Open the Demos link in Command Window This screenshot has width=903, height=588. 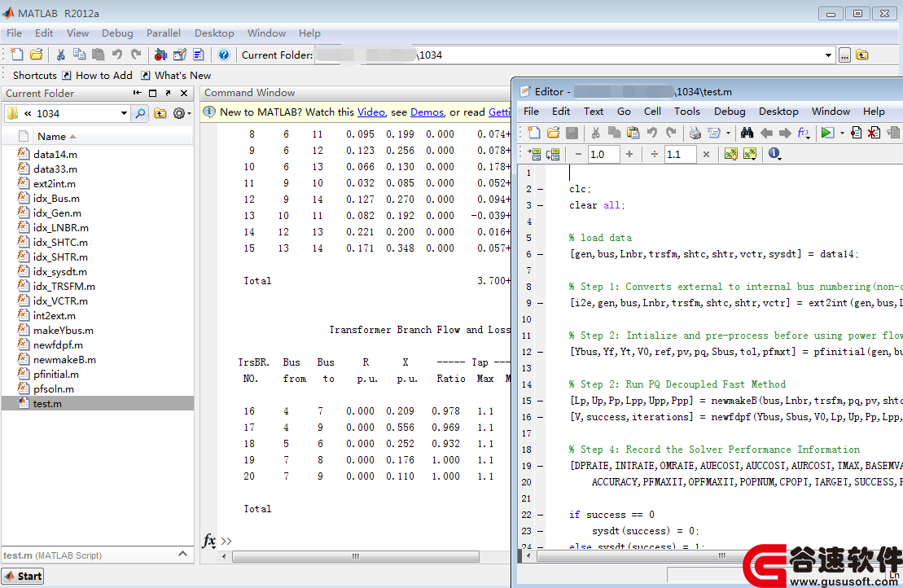[427, 112]
